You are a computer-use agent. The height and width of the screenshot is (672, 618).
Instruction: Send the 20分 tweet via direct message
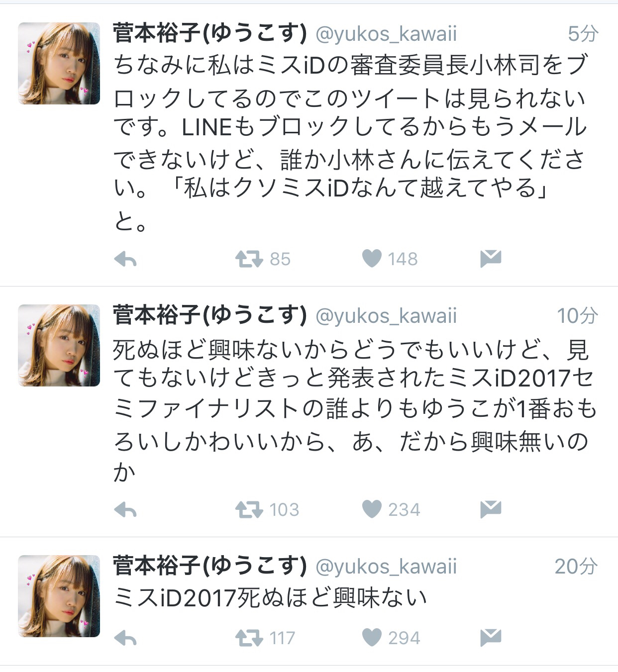pyautogui.click(x=491, y=638)
